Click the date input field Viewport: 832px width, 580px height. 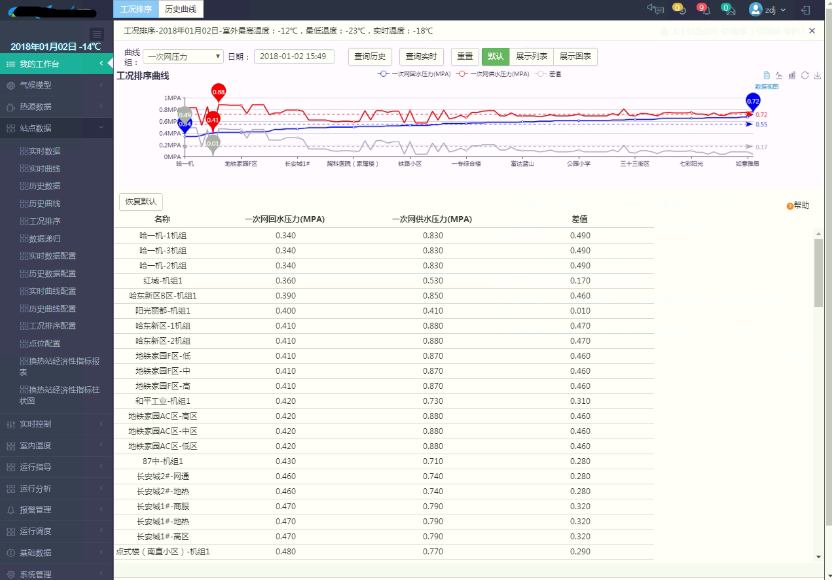click(x=294, y=57)
